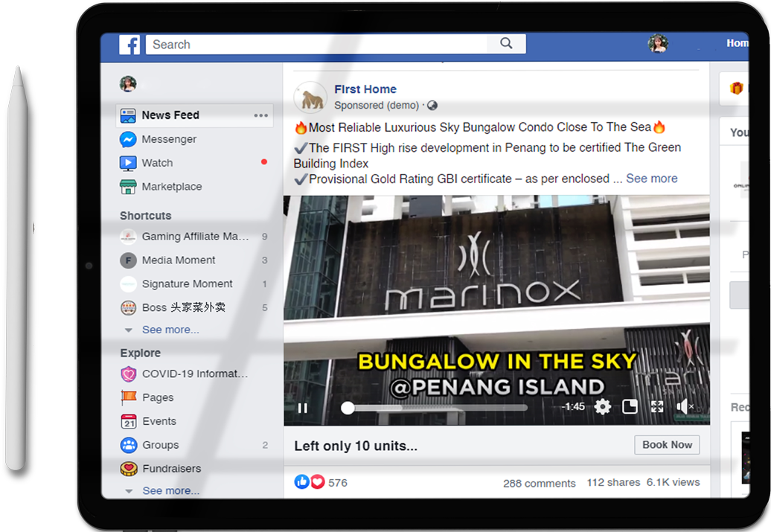
Task: Click the Book Now button
Action: [667, 445]
